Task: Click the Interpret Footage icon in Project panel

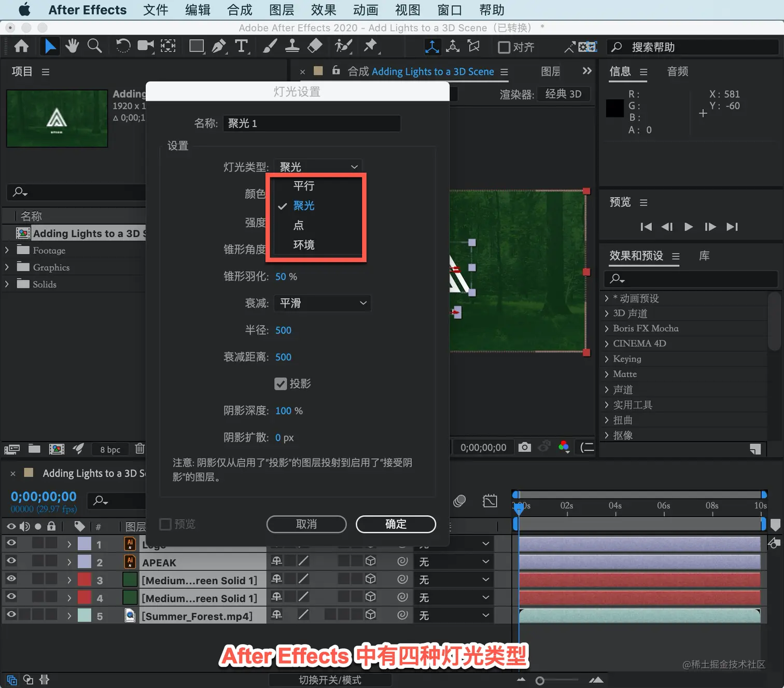Action: click(12, 449)
